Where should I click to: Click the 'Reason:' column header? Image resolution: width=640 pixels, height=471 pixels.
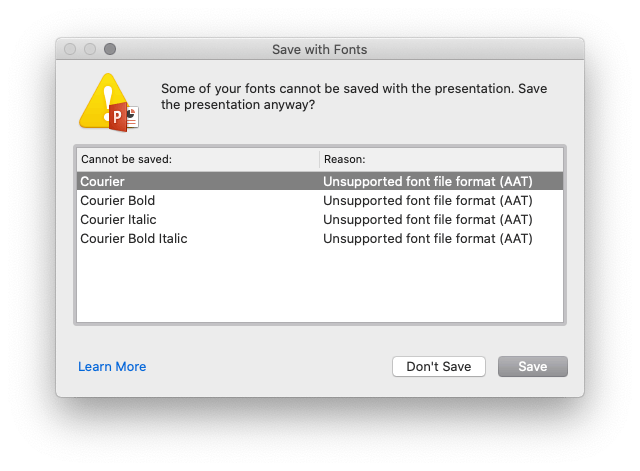(x=345, y=159)
